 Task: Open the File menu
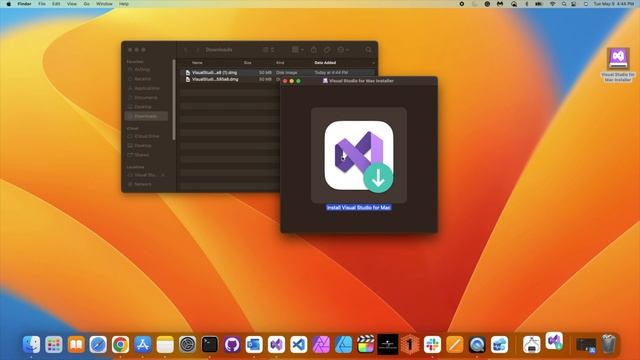(42, 4)
